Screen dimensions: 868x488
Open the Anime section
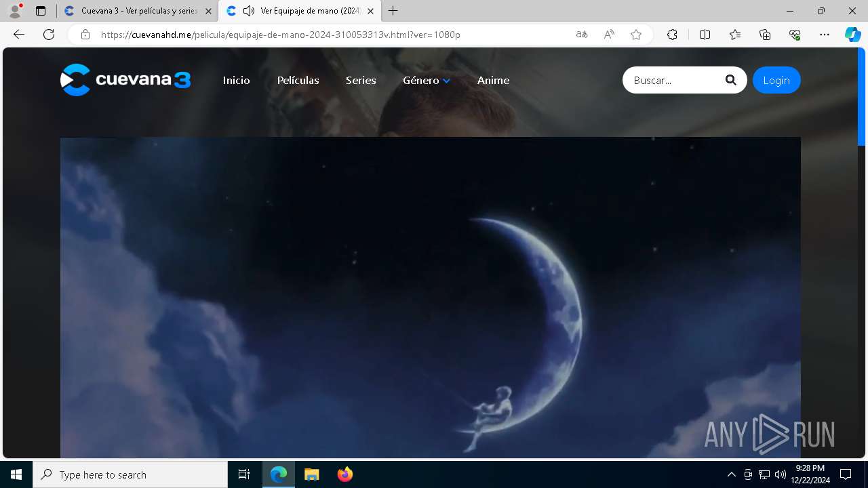click(493, 80)
